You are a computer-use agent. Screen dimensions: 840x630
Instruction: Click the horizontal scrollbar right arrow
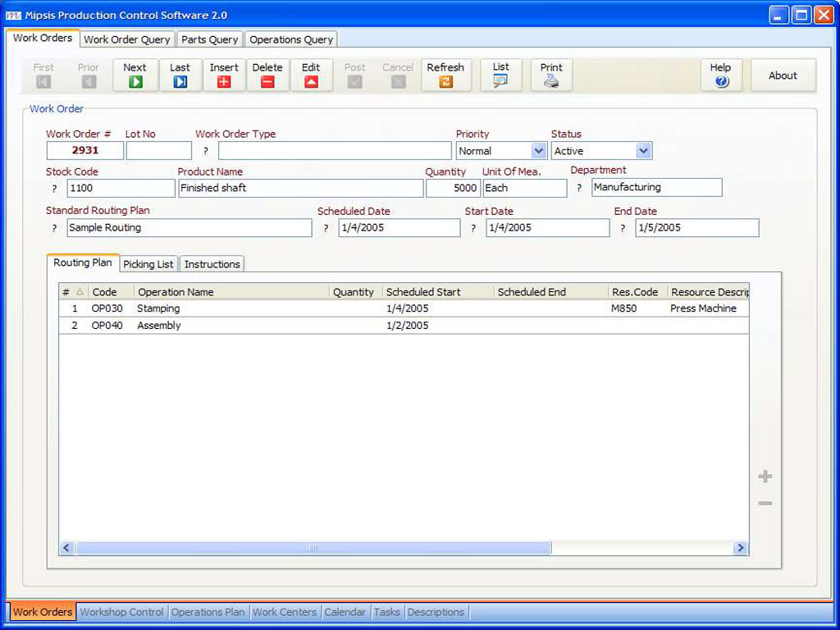tap(740, 548)
